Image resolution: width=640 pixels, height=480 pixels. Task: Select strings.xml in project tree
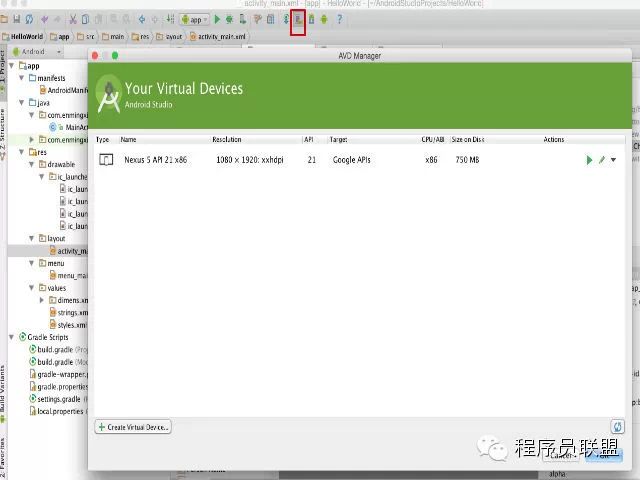pos(68,313)
